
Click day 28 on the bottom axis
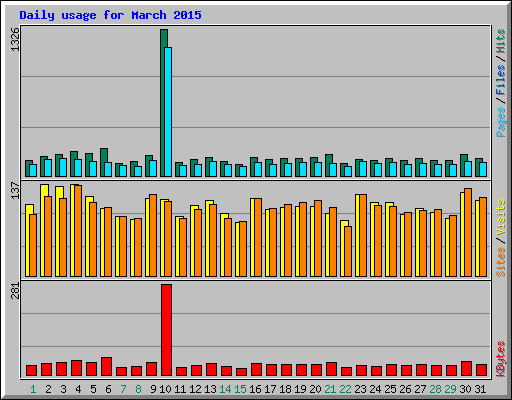pyautogui.click(x=435, y=389)
